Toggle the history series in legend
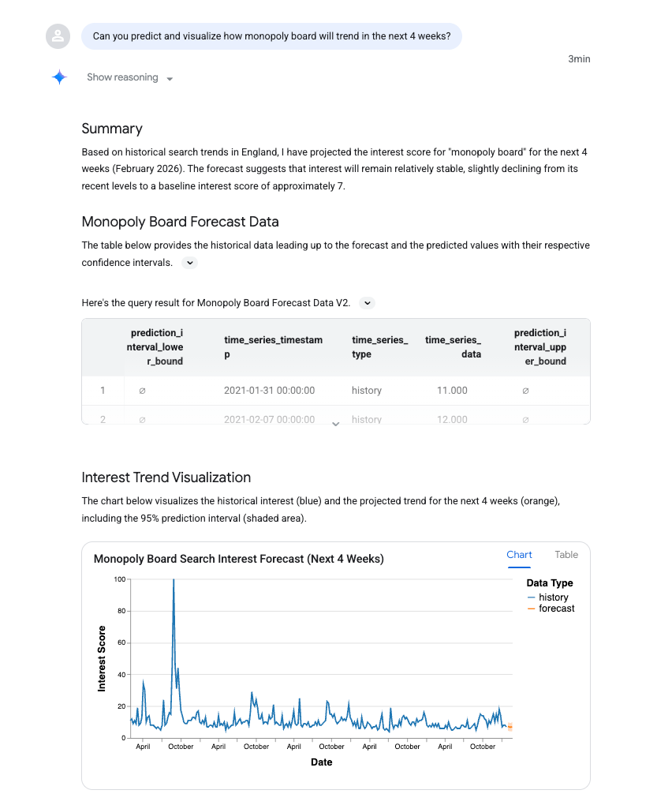The image size is (672, 805). point(553,597)
